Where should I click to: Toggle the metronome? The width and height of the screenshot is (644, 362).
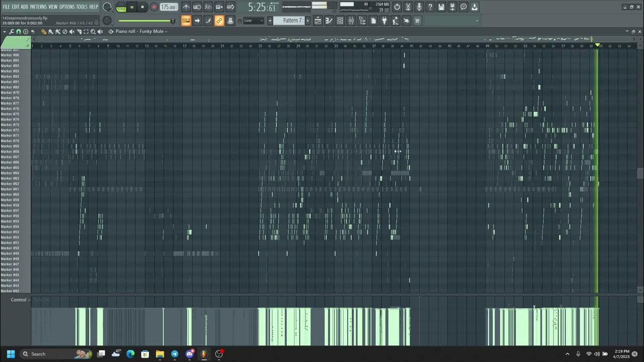(x=186, y=7)
